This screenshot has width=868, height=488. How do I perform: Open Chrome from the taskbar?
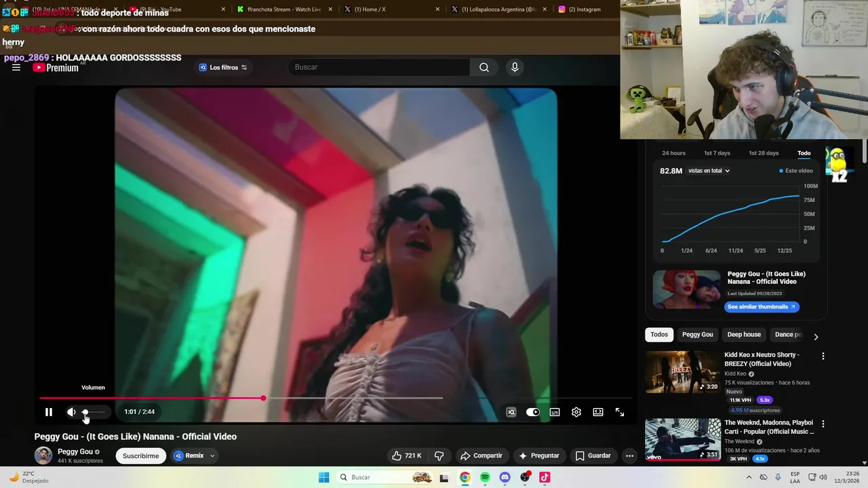pyautogui.click(x=465, y=477)
